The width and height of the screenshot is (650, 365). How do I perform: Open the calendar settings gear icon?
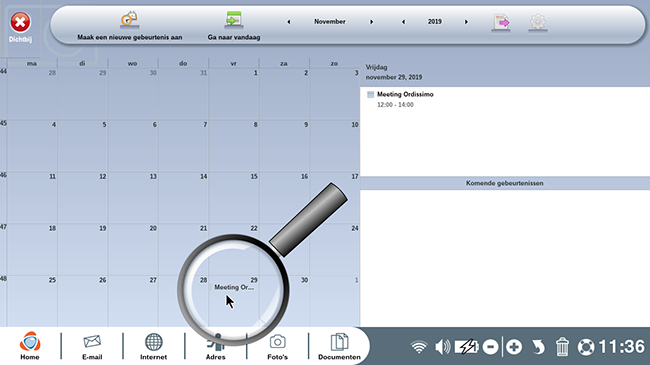tap(538, 22)
